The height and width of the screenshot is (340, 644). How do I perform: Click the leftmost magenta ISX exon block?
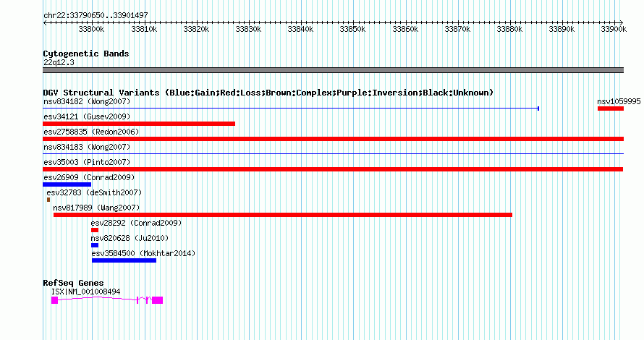[x=54, y=300]
